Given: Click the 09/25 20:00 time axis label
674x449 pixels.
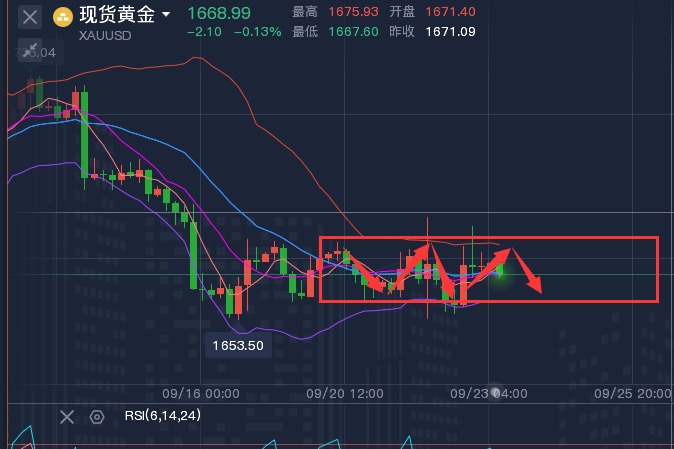Looking at the screenshot, I should click(x=633, y=394).
